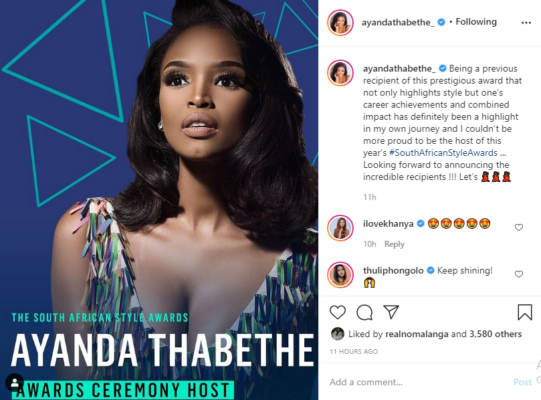Open the #SouthAfricanStyleAwards hashtag link
541x400 pixels.
(443, 153)
